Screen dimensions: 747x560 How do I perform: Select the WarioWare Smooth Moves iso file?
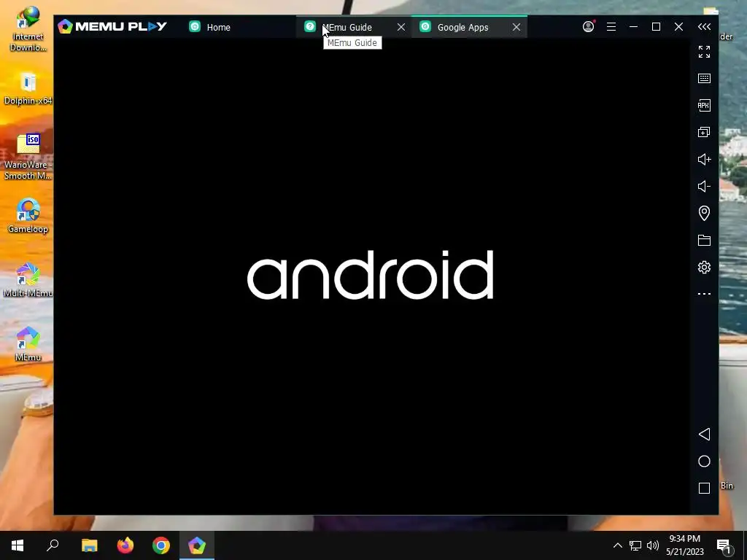pos(28,156)
